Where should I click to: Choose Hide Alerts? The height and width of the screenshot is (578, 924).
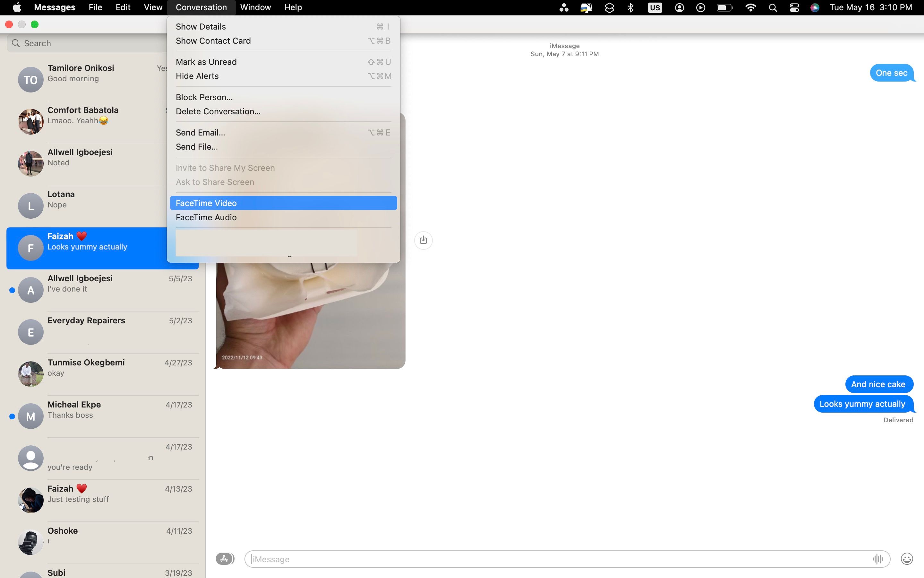click(x=283, y=76)
